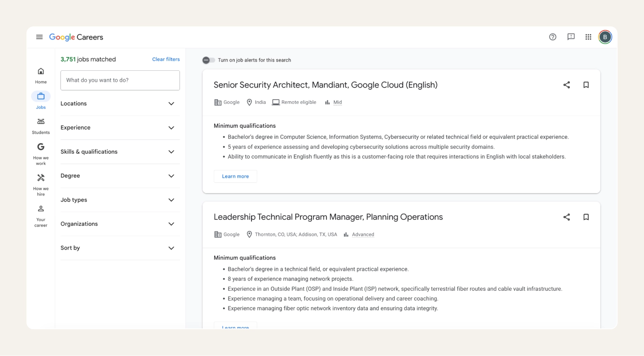This screenshot has width=644, height=356.
Task: Click the Mid experience level label
Action: (338, 102)
